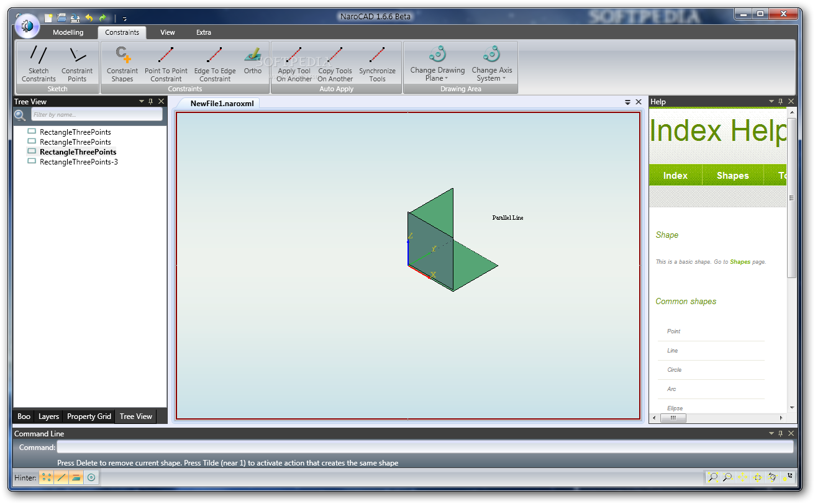Toggle the point hinter button
The image size is (815, 504).
[47, 477]
